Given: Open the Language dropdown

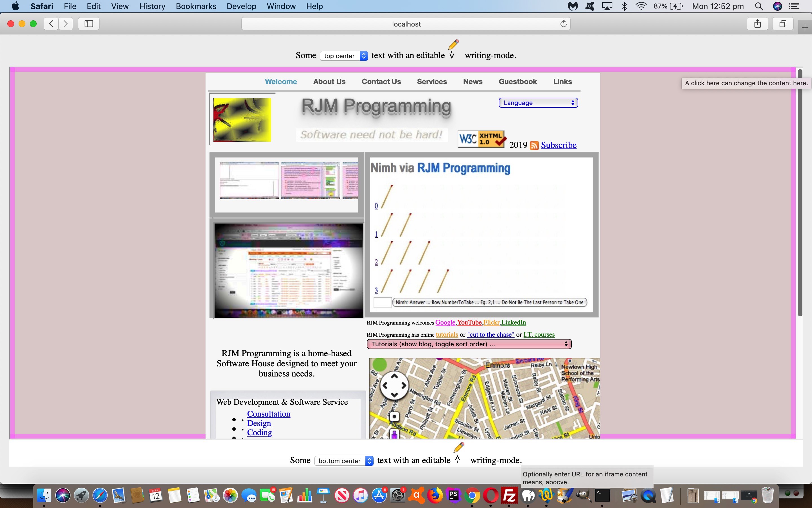Looking at the screenshot, I should pyautogui.click(x=538, y=103).
